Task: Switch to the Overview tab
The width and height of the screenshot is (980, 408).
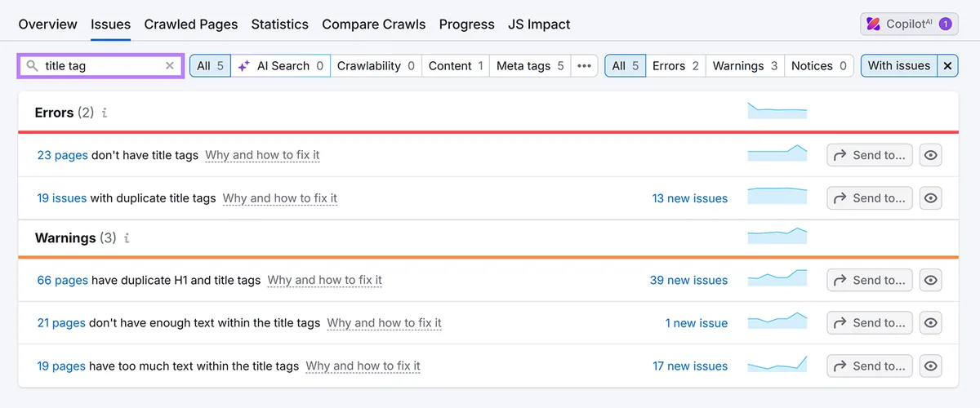Action: pyautogui.click(x=47, y=24)
